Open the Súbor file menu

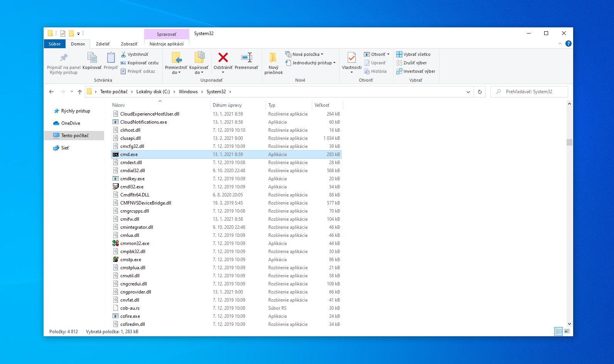(55, 44)
